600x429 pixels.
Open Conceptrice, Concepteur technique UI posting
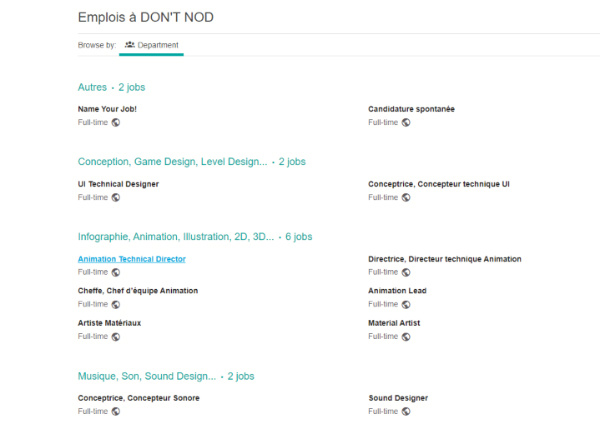(439, 184)
